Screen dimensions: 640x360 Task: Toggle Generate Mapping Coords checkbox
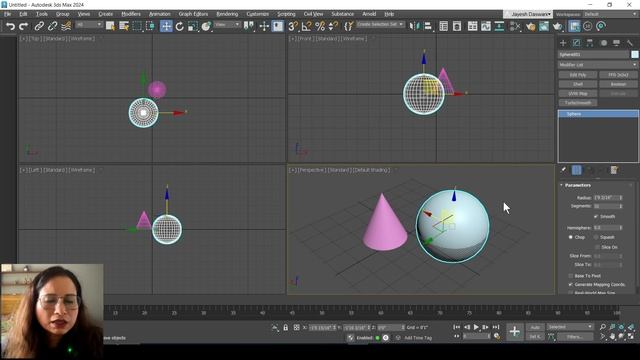point(571,284)
